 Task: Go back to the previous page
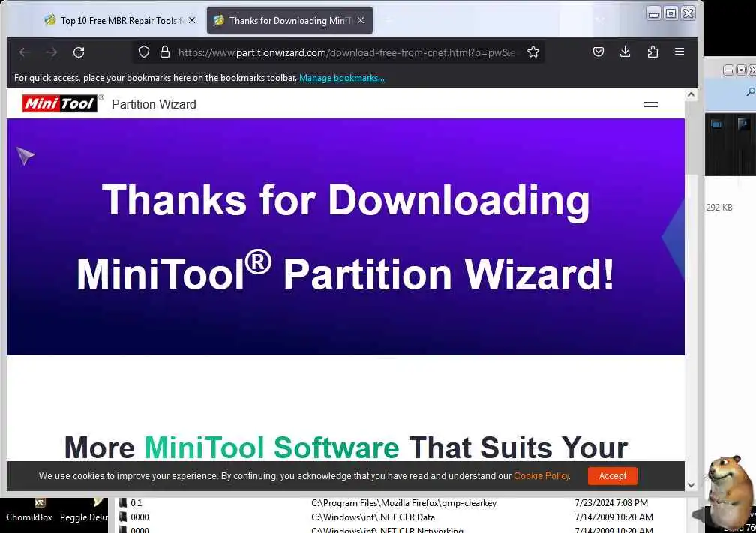tap(25, 52)
